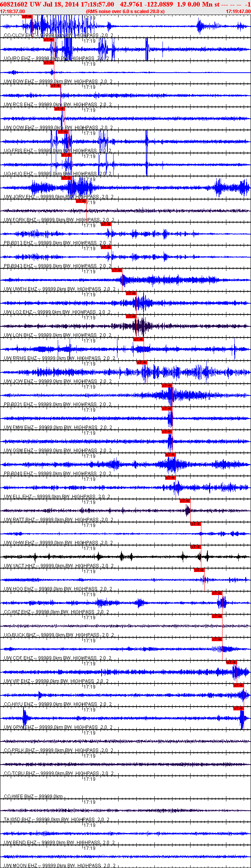251x868 pixels.
Task: Click the UW MOON EHZ station label
Action: [x=20, y=866]
